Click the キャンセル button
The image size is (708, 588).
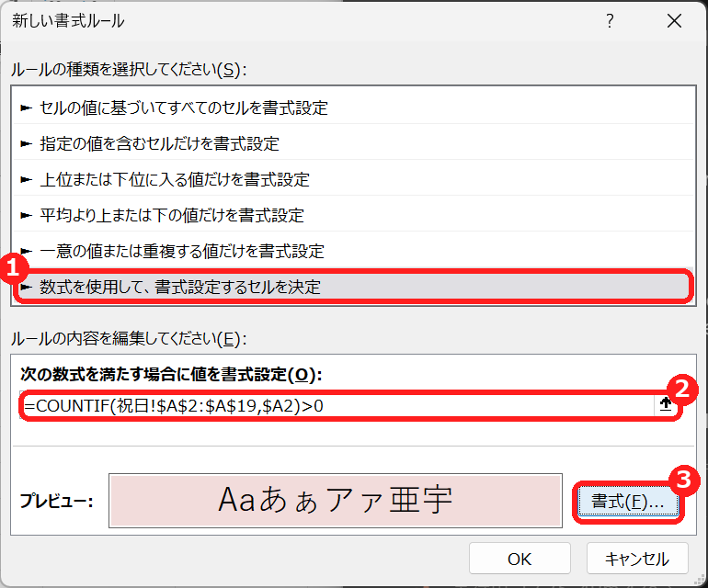[x=637, y=559]
